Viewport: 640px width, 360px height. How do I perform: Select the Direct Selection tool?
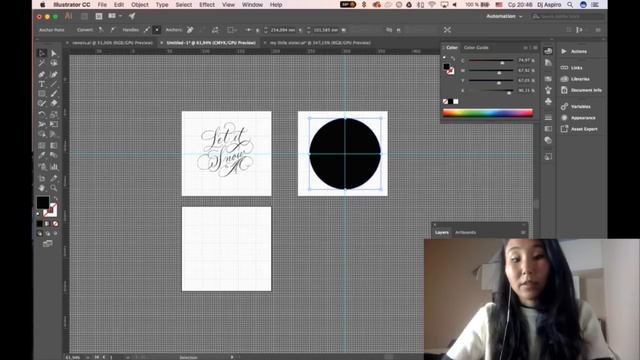tap(53, 53)
